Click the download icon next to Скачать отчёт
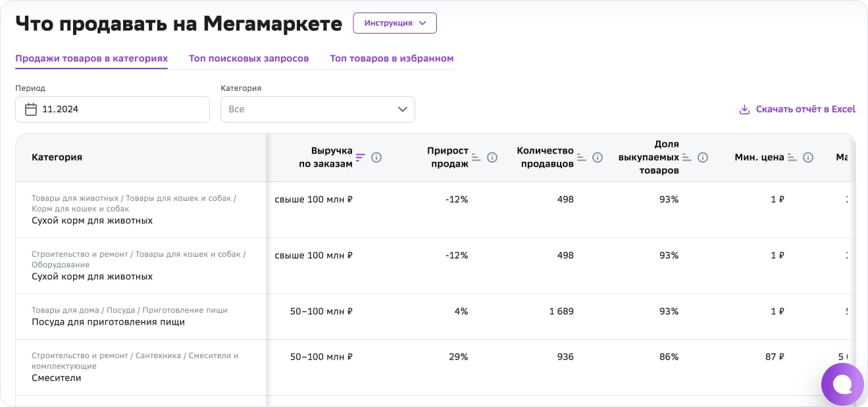The width and height of the screenshot is (868, 407). click(x=745, y=109)
